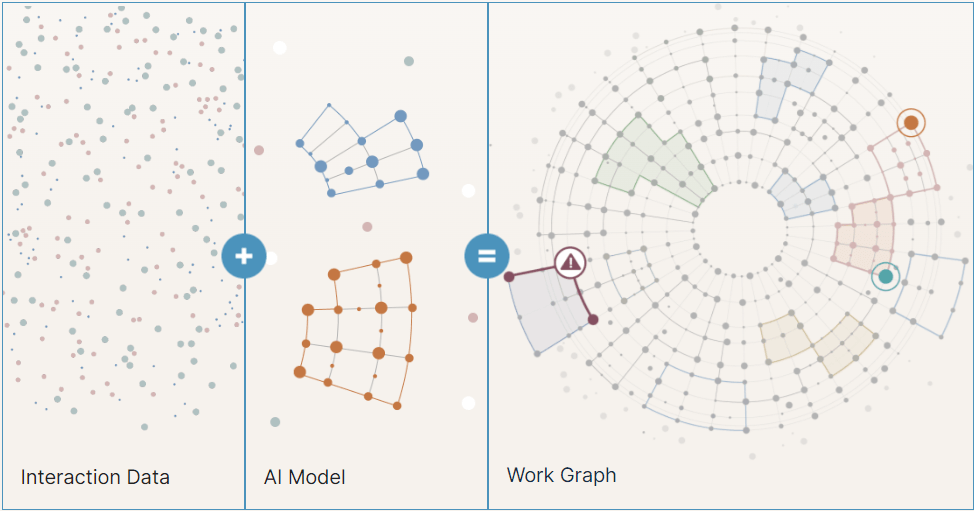The width and height of the screenshot is (974, 511).
Task: Click the maroon node left of the warning icon
Action: point(509,277)
